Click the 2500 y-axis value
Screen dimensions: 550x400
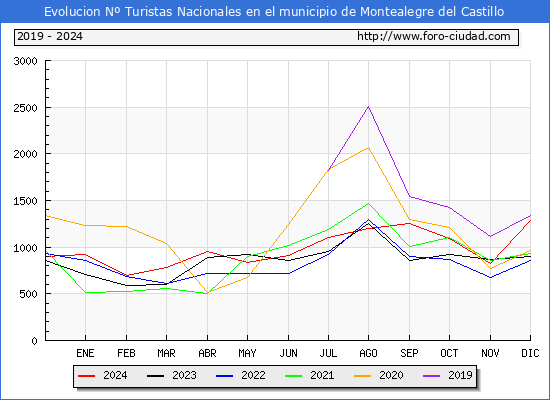(25, 108)
